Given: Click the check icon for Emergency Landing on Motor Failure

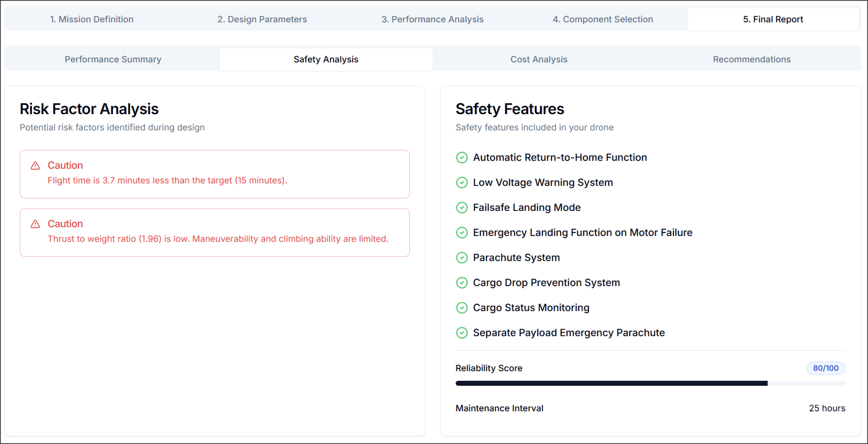Looking at the screenshot, I should (462, 232).
